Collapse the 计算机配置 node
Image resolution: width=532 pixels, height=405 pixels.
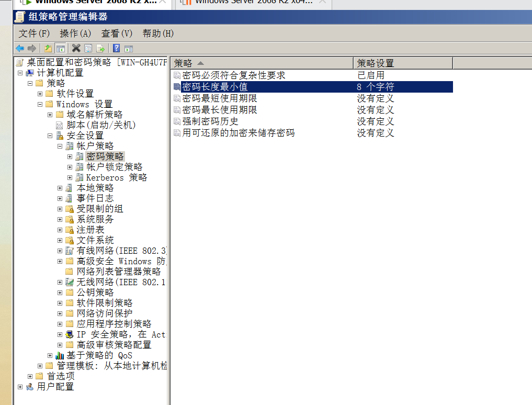[x=20, y=73]
